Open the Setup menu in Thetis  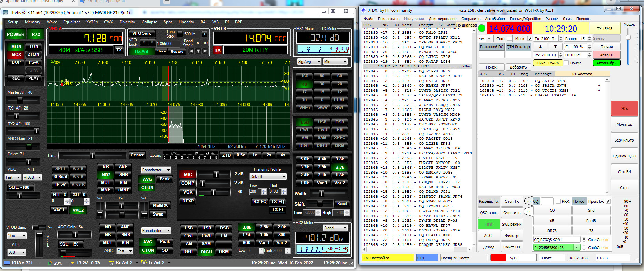pyautogui.click(x=13, y=22)
